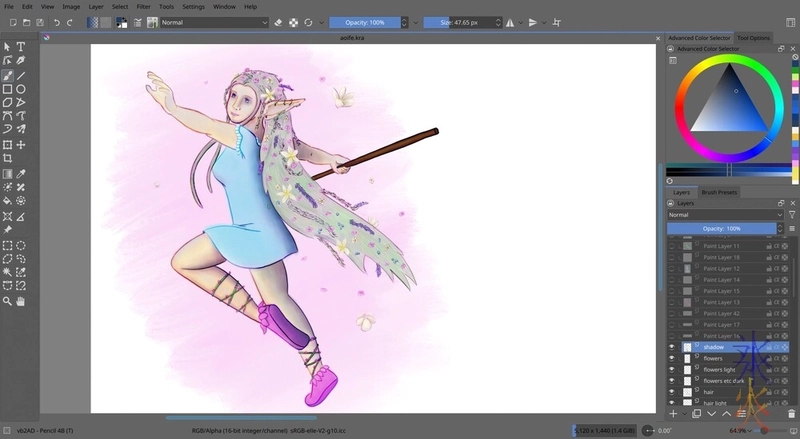Hide the shadow layer

[672, 347]
